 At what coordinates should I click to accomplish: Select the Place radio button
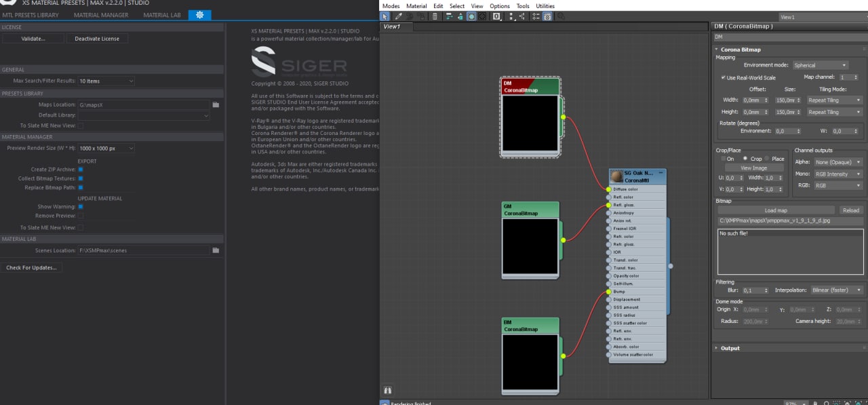(767, 159)
